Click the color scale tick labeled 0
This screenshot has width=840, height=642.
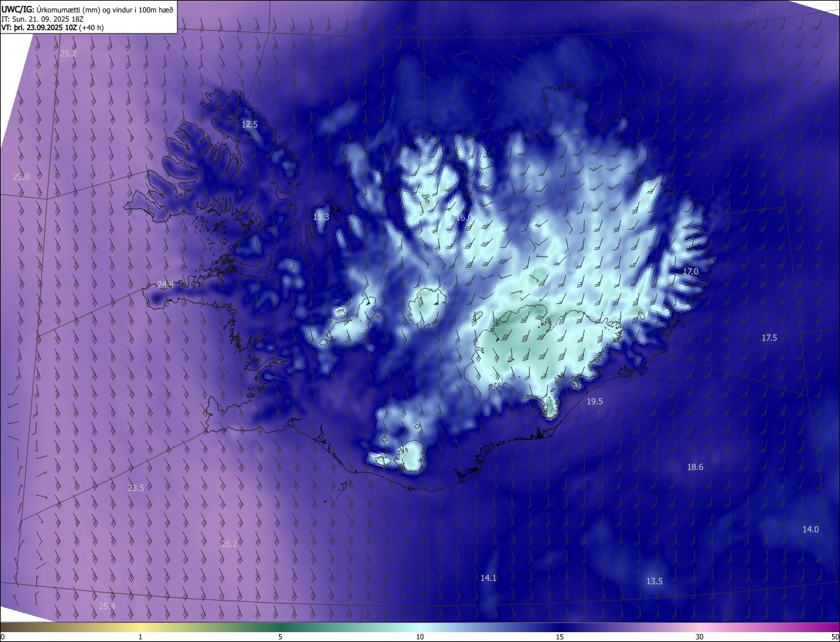click(x=3, y=637)
